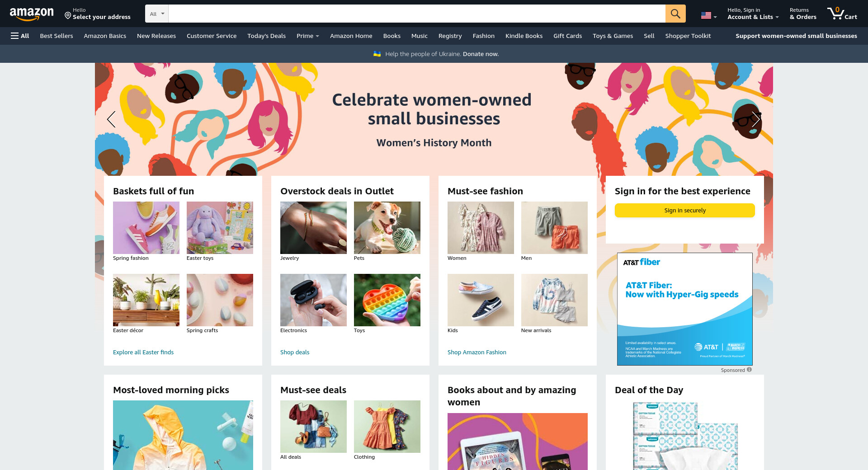Advance to next banner slide arrow
The image size is (868, 470).
click(756, 119)
